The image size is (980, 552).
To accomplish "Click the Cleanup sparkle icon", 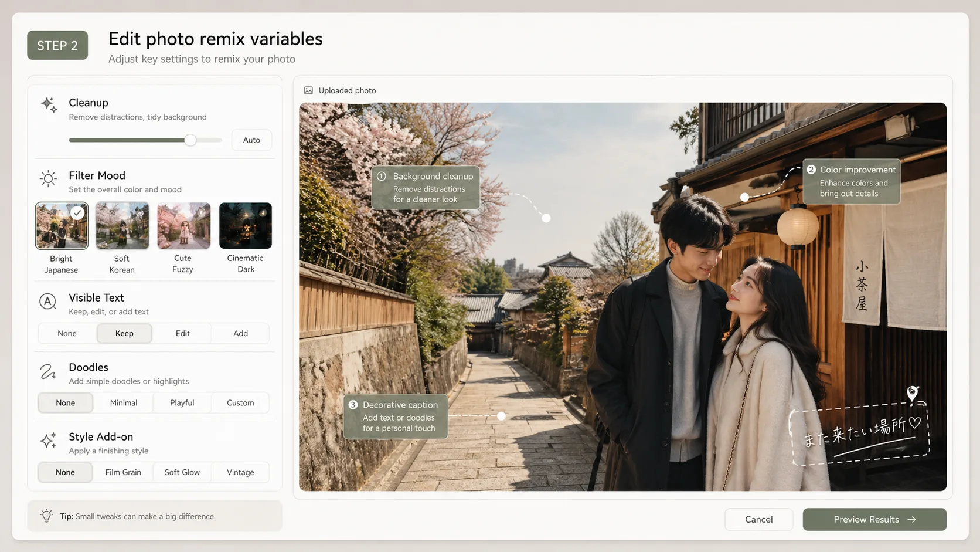I will 49,104.
